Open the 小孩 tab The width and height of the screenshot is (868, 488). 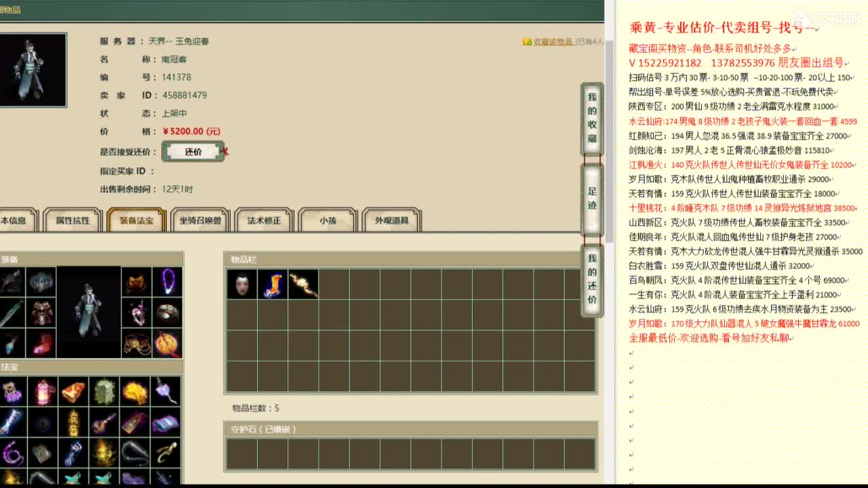(328, 220)
